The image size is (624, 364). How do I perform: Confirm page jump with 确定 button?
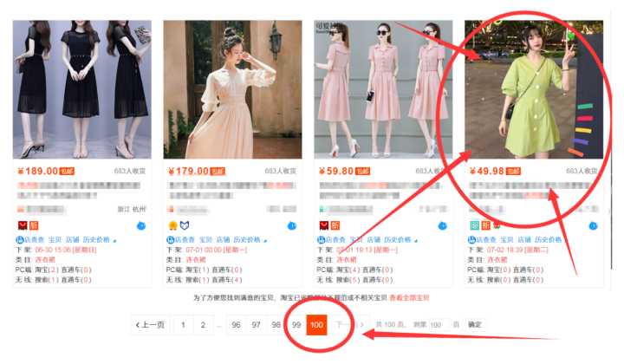click(475, 325)
